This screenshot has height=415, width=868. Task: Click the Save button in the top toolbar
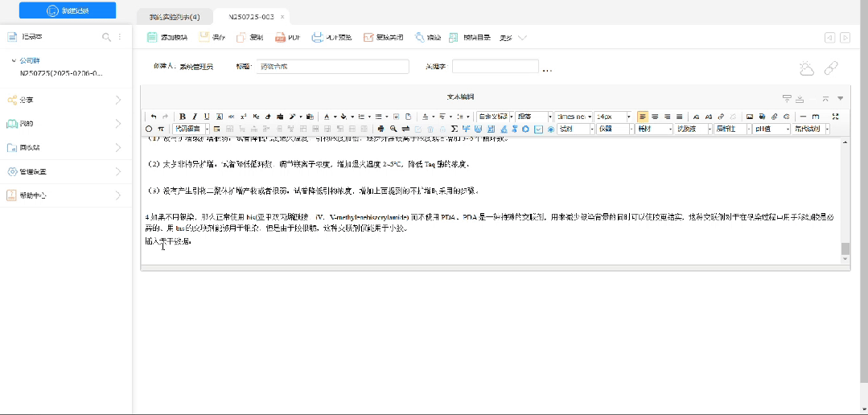[x=212, y=38]
